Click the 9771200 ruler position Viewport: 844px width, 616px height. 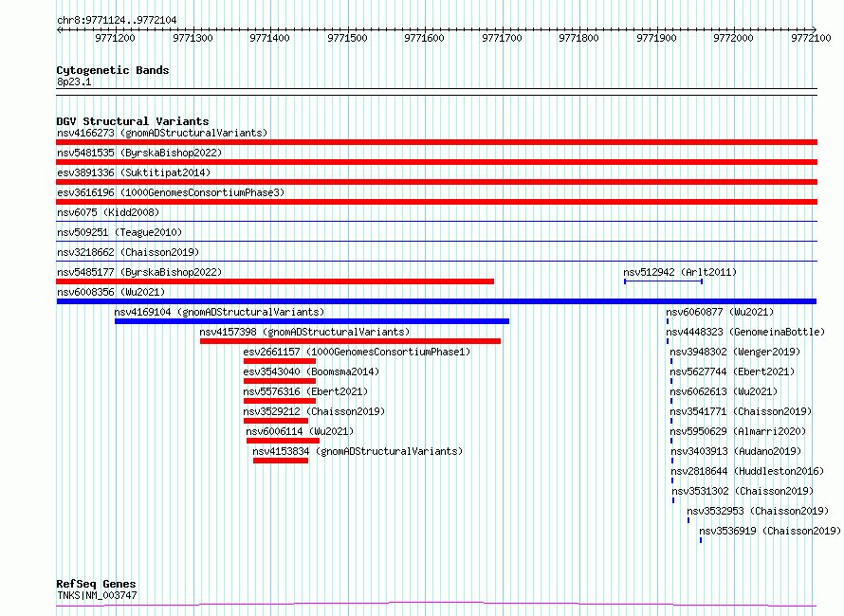pos(115,38)
